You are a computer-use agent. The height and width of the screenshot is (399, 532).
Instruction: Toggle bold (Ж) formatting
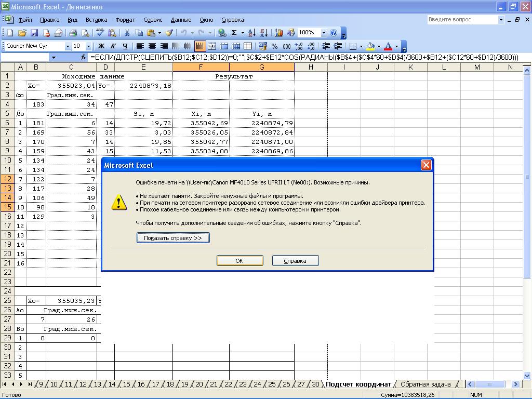click(x=101, y=46)
